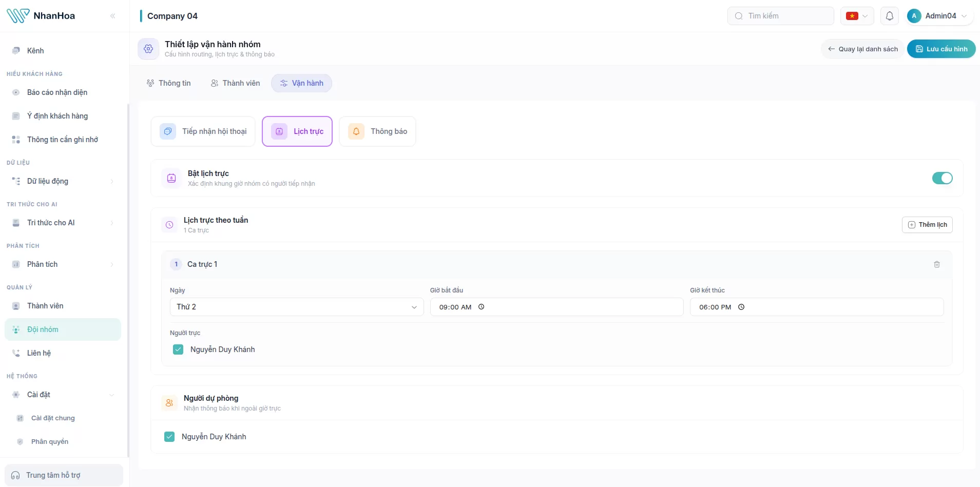The height and width of the screenshot is (487, 980).
Task: Delete Ca trực 1 with trash icon
Action: coord(937,264)
